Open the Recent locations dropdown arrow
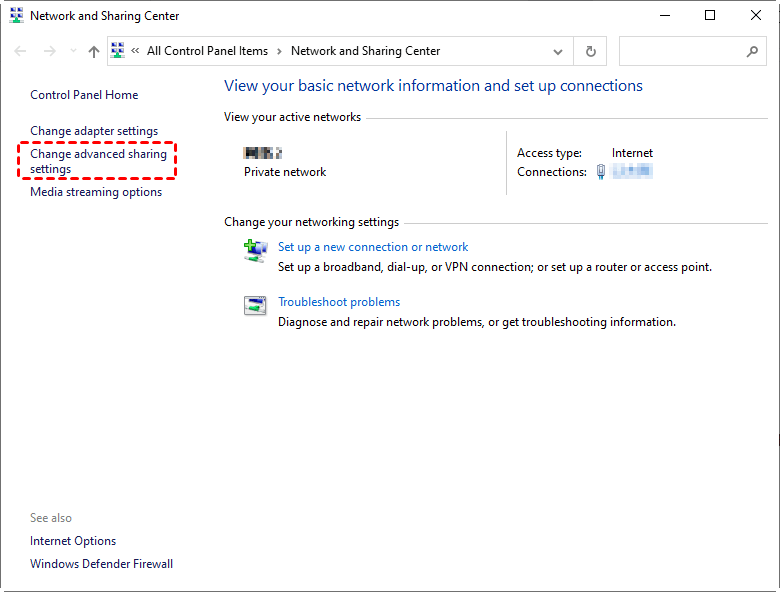780x592 pixels. click(72, 51)
